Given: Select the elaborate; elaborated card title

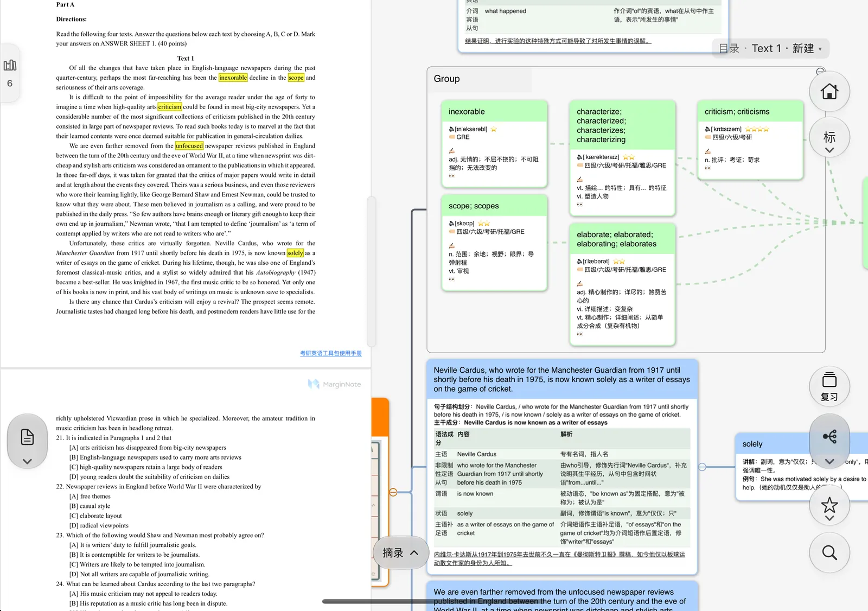Looking at the screenshot, I should pos(616,239).
